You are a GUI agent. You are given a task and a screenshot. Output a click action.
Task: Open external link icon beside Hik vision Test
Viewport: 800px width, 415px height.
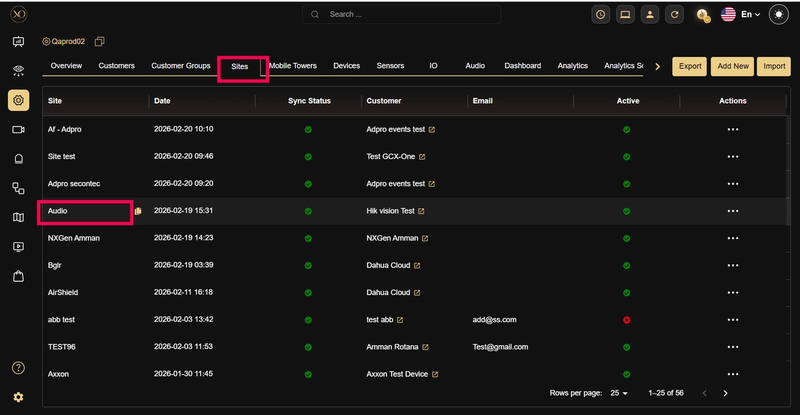click(421, 211)
